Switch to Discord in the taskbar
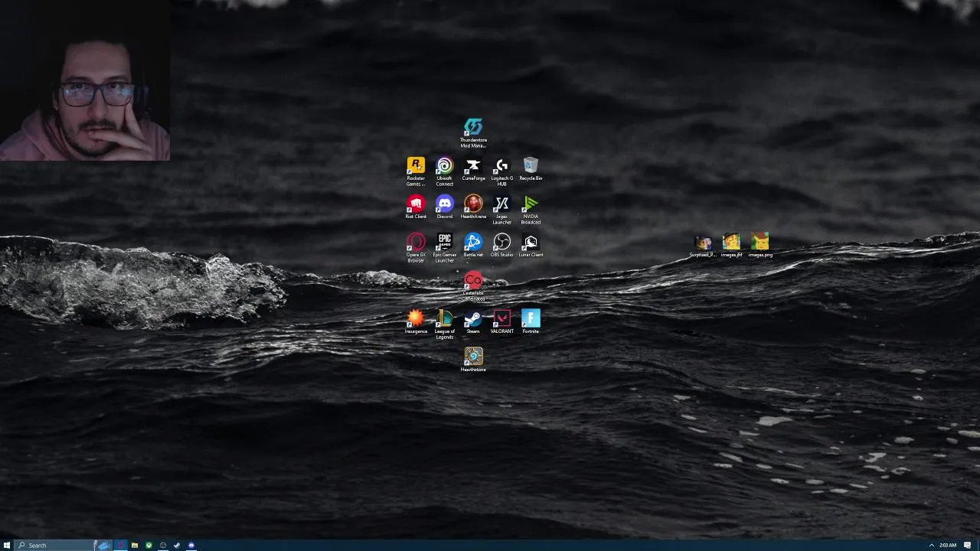 pyautogui.click(x=191, y=545)
